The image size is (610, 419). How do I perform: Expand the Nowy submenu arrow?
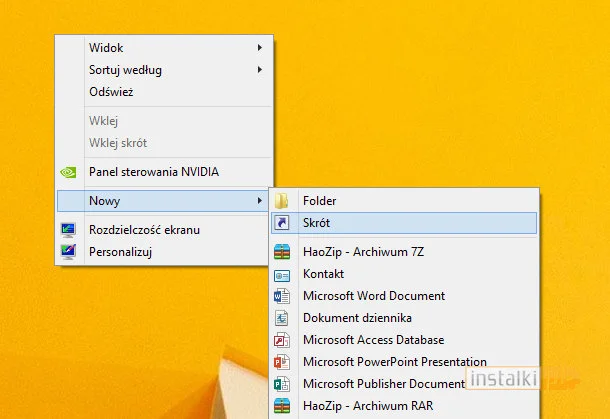[x=260, y=201]
